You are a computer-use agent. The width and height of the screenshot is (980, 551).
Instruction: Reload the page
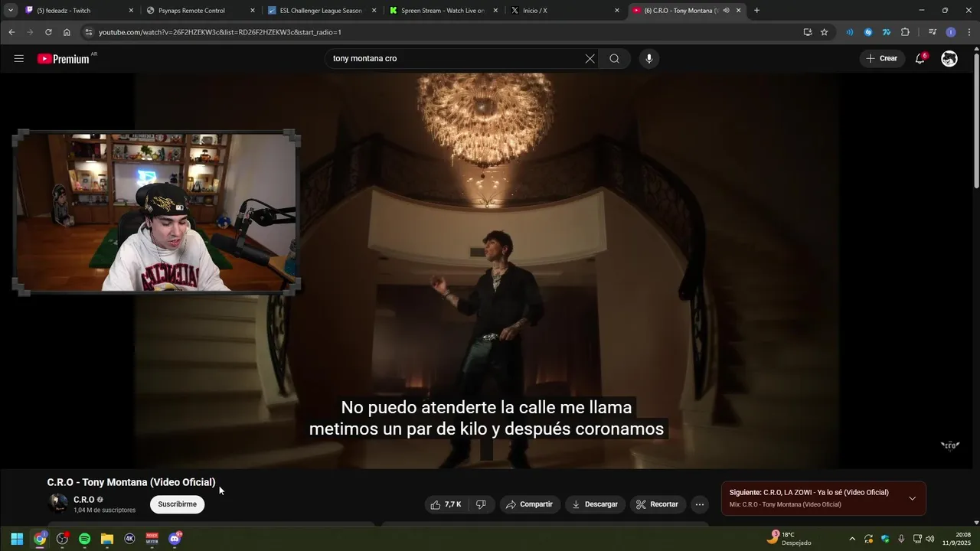point(48,32)
